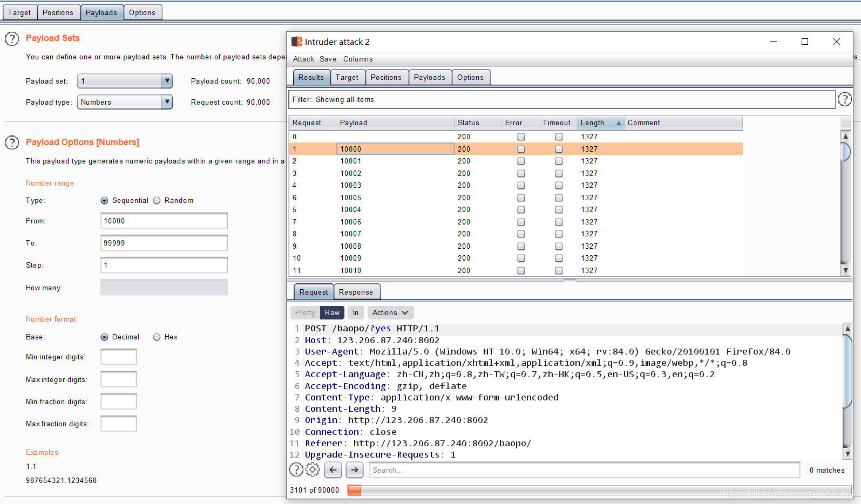Select the Random number range type

(x=157, y=201)
